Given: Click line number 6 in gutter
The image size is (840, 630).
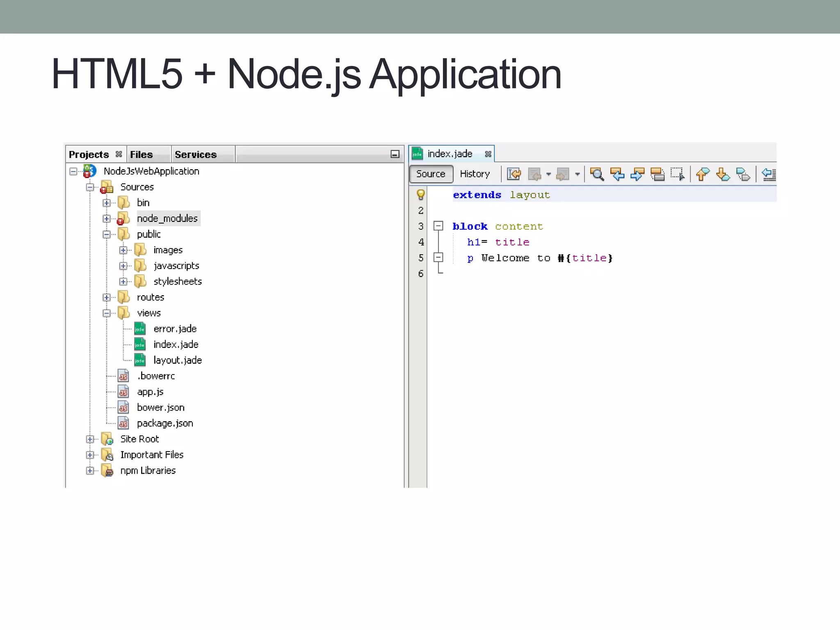Looking at the screenshot, I should (x=420, y=274).
